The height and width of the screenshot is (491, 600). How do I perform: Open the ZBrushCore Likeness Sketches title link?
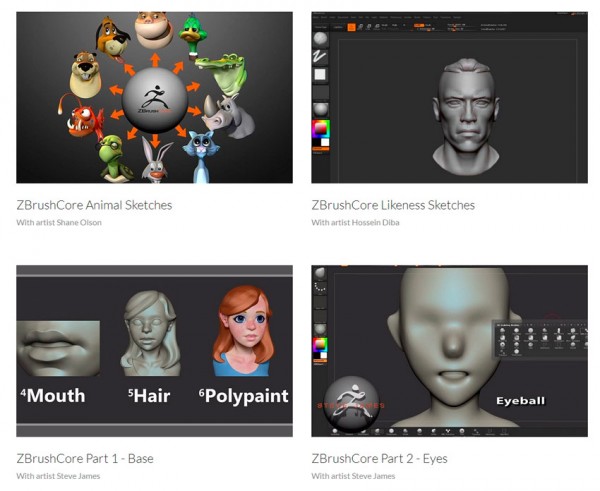(393, 205)
